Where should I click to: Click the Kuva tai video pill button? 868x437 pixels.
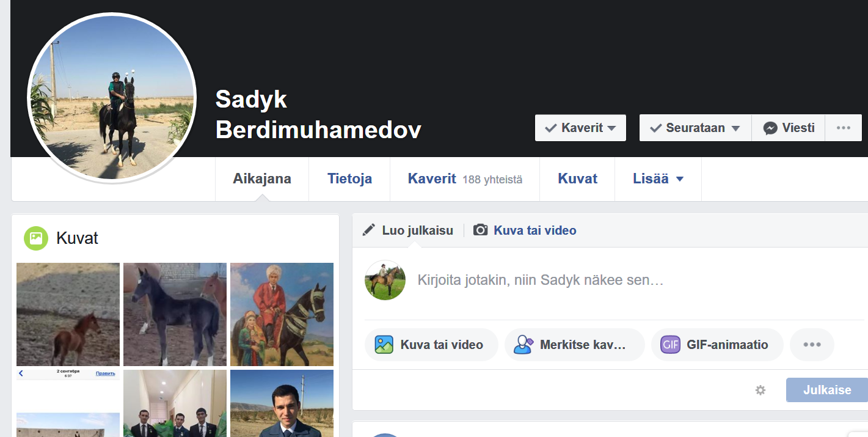pos(431,345)
